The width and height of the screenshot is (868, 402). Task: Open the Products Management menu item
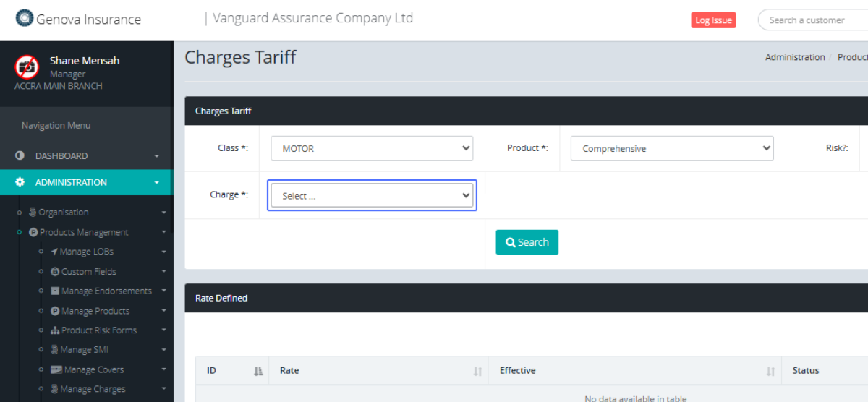[x=84, y=232]
